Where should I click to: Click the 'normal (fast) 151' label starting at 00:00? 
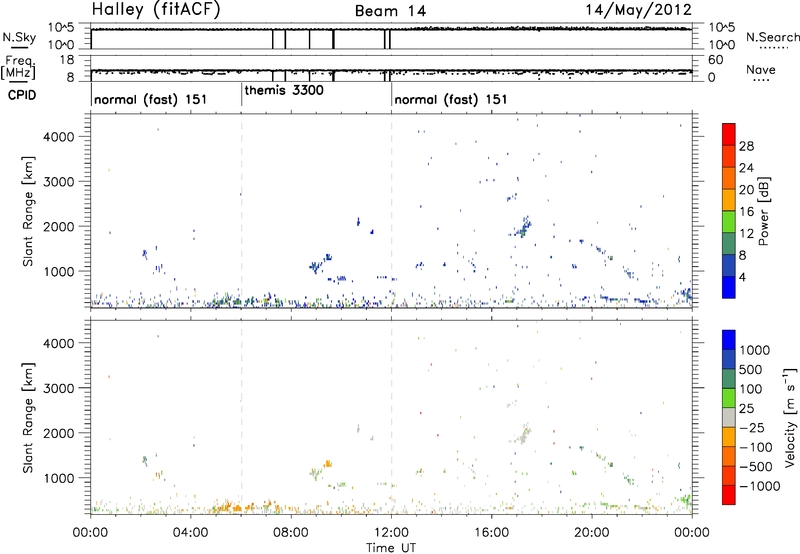pyautogui.click(x=151, y=99)
